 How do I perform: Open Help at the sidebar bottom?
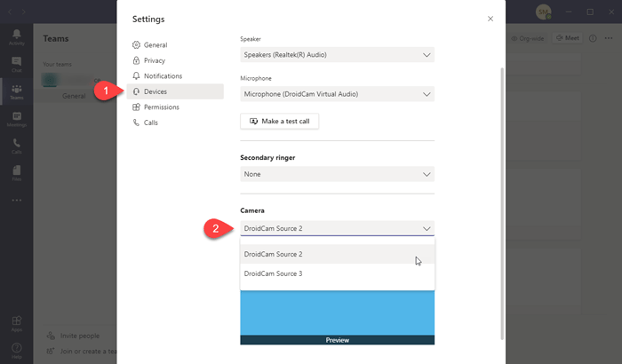click(x=17, y=351)
